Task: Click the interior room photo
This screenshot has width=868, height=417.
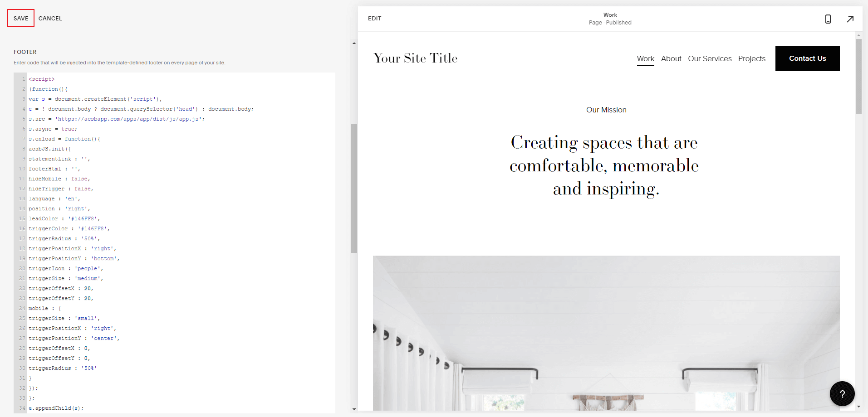Action: point(606,333)
